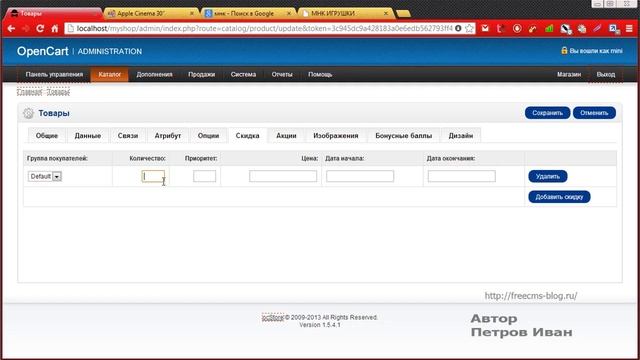640x360 pixels.
Task: Open the Отчеты menu
Action: pos(282,75)
